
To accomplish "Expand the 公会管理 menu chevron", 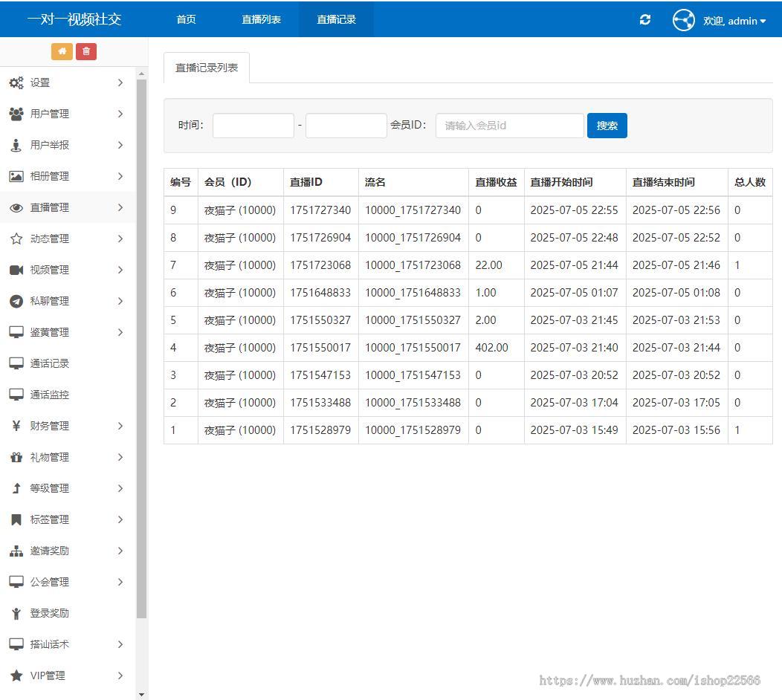I will tap(120, 582).
